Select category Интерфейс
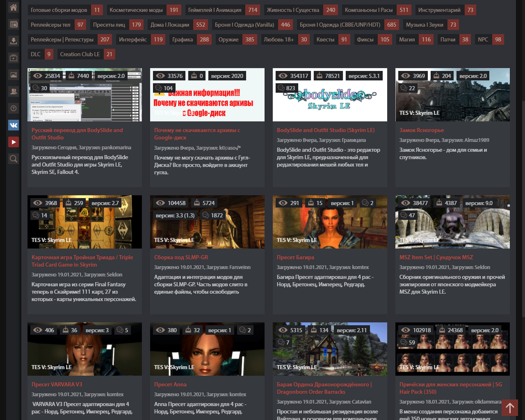525x420 pixels. pyautogui.click(x=140, y=40)
